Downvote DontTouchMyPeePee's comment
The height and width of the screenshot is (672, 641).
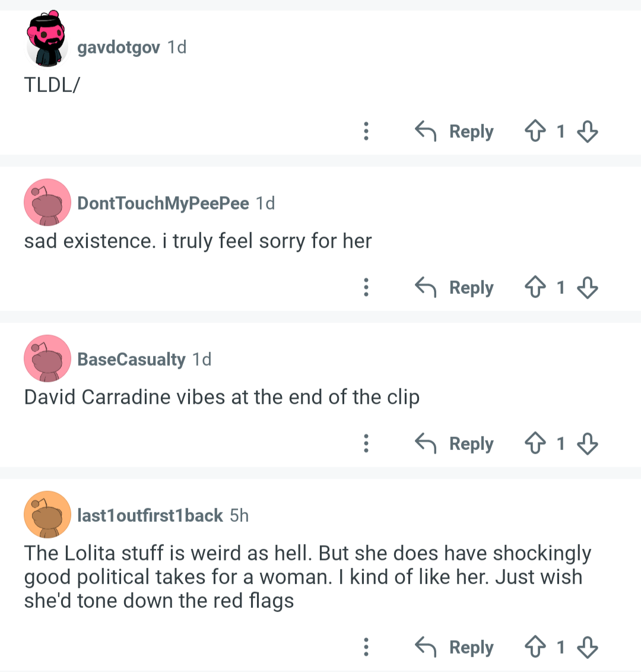[x=588, y=287]
